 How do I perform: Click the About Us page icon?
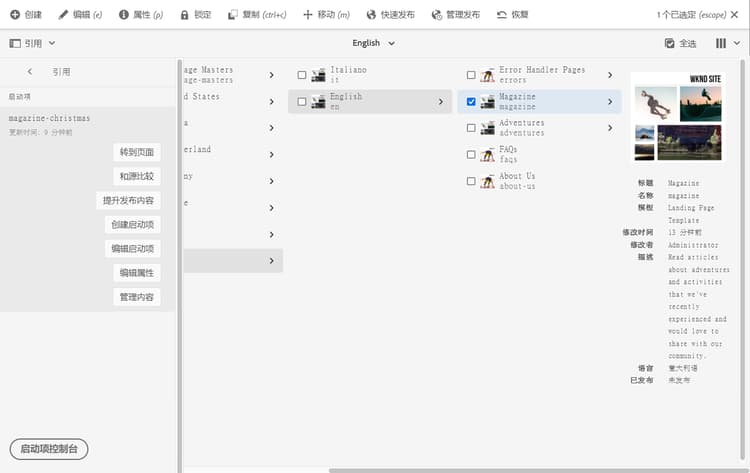[x=487, y=181]
